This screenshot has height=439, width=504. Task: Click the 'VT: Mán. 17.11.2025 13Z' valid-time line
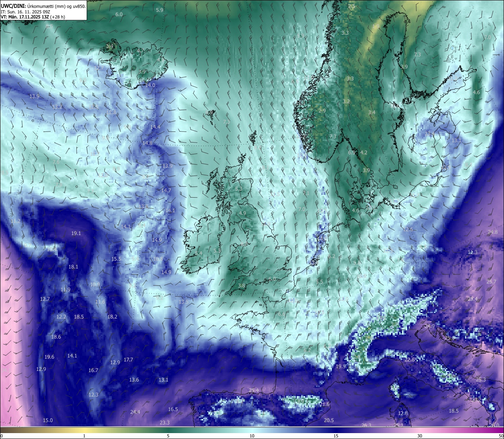click(24, 17)
